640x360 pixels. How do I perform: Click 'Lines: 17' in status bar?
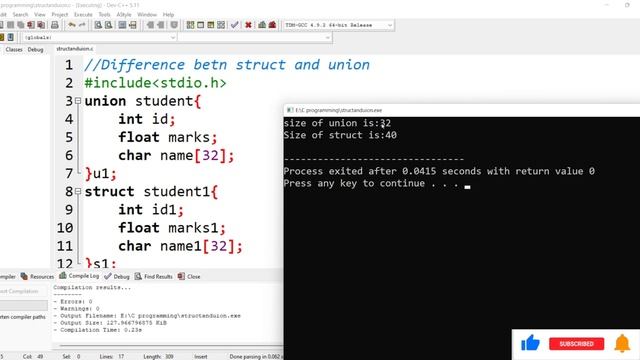tap(112, 356)
